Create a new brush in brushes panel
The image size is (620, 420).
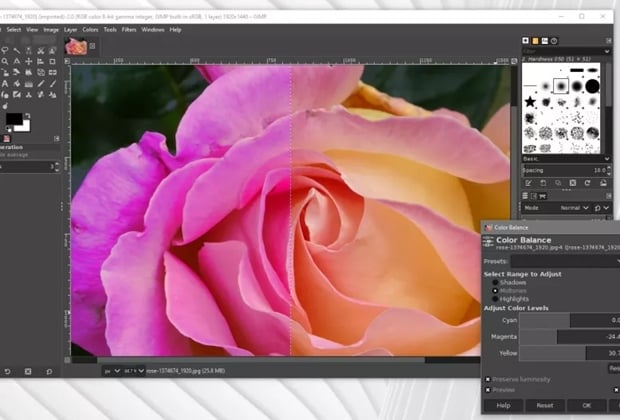(x=543, y=183)
